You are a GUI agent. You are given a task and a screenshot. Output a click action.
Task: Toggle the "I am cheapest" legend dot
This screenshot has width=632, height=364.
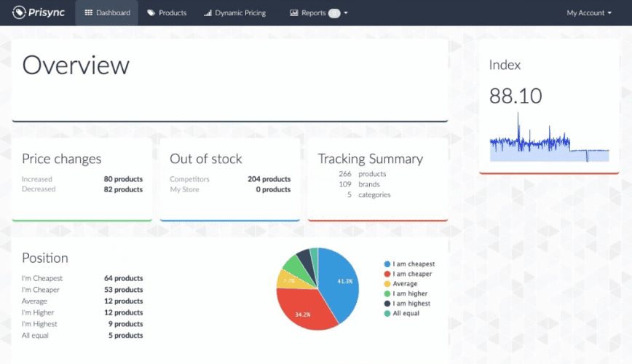(x=387, y=264)
